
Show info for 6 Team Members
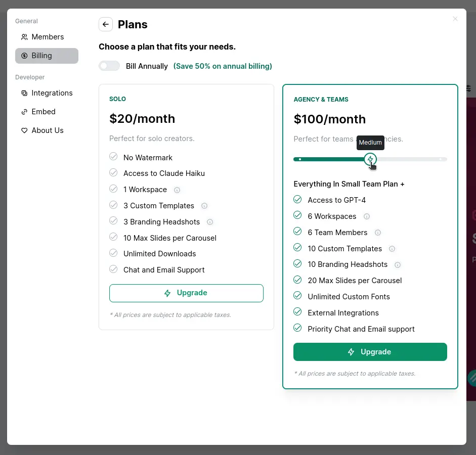pyautogui.click(x=378, y=233)
